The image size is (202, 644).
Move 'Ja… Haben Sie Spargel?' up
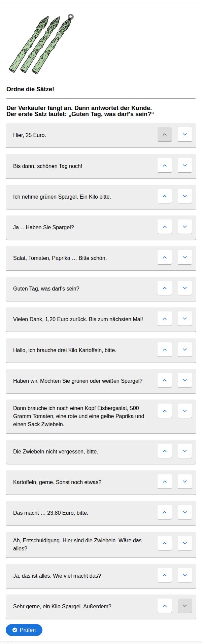click(x=165, y=227)
